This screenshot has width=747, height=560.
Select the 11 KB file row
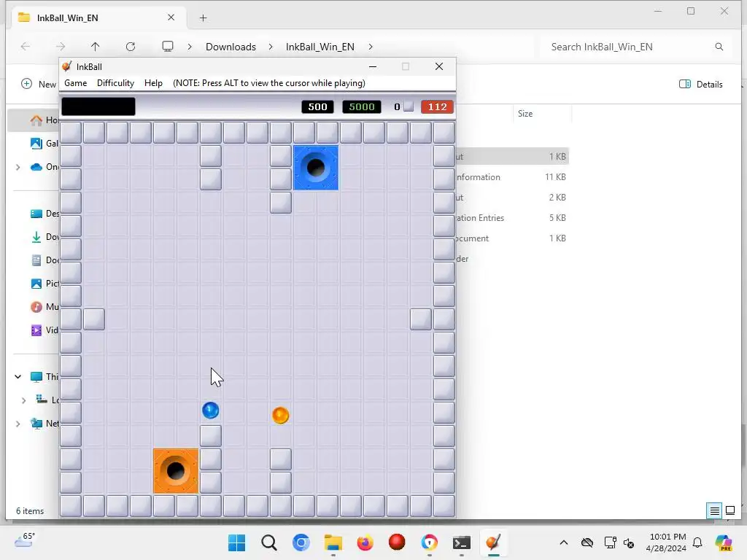512,176
